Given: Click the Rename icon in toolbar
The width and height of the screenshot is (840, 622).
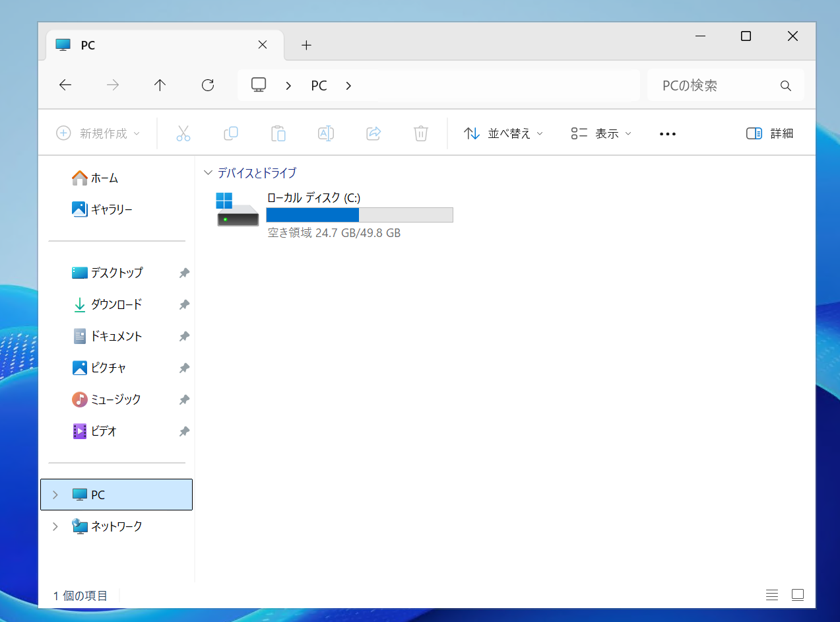Looking at the screenshot, I should (326, 133).
